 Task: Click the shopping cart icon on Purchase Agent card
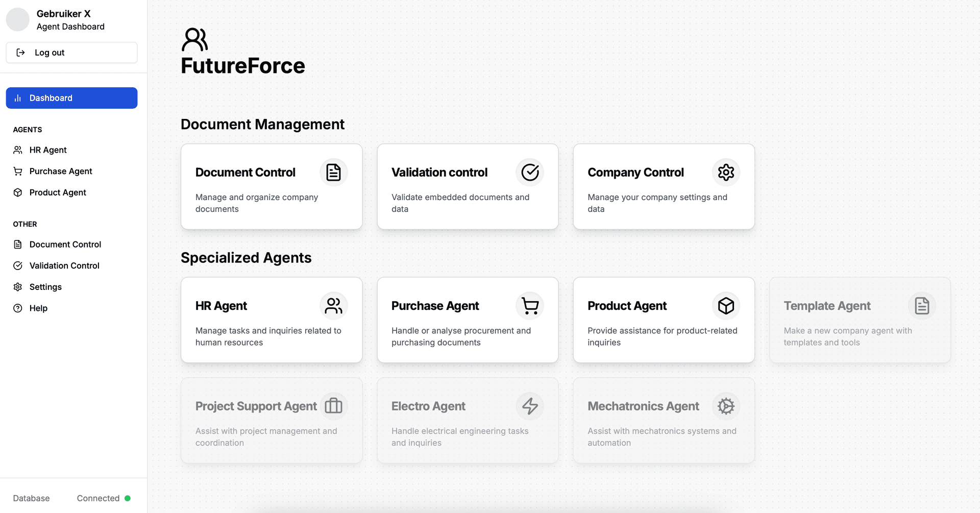coord(529,306)
